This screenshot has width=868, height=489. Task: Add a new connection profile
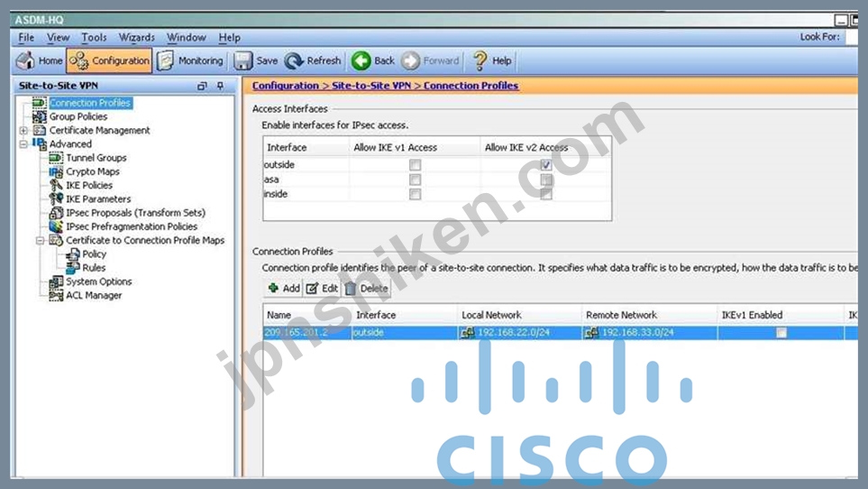(x=283, y=289)
